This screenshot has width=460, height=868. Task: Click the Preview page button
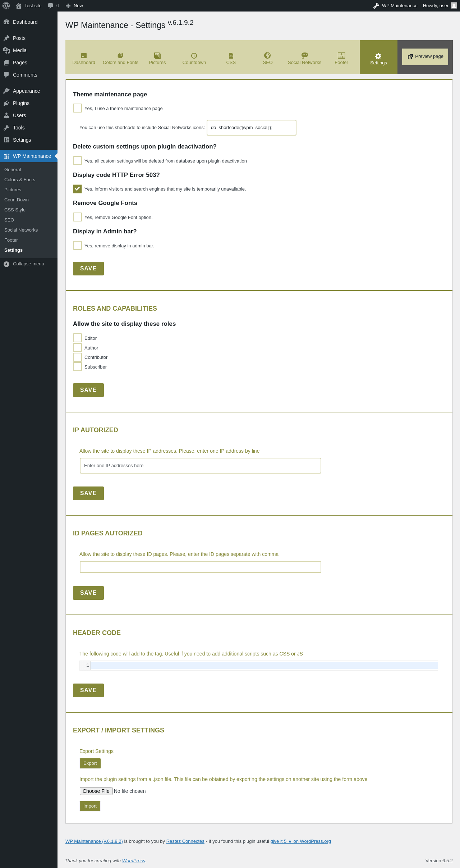425,57
